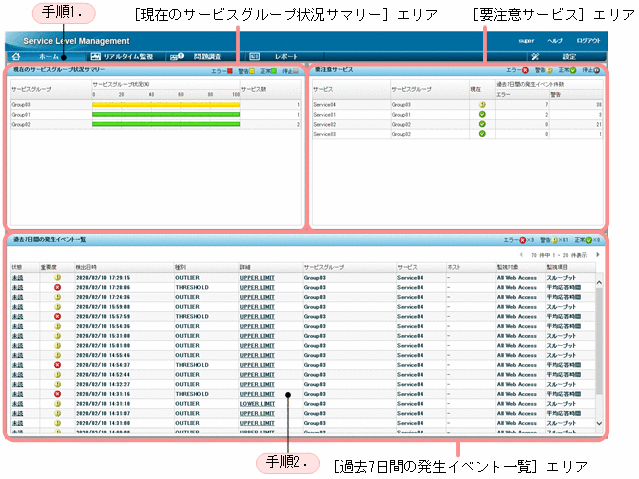Image resolution: width=639 pixels, height=479 pixels.
Task: Click the サービスグループ column header in events
Action: click(324, 267)
